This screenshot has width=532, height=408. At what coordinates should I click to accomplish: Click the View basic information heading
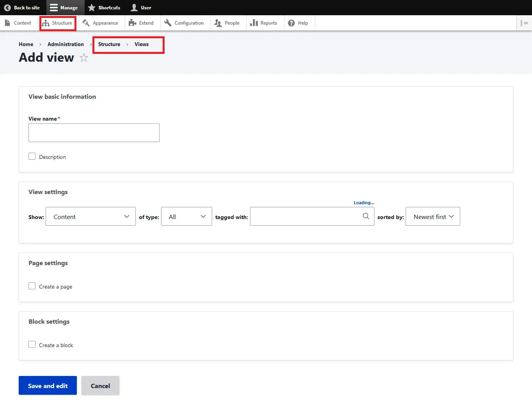[62, 96]
